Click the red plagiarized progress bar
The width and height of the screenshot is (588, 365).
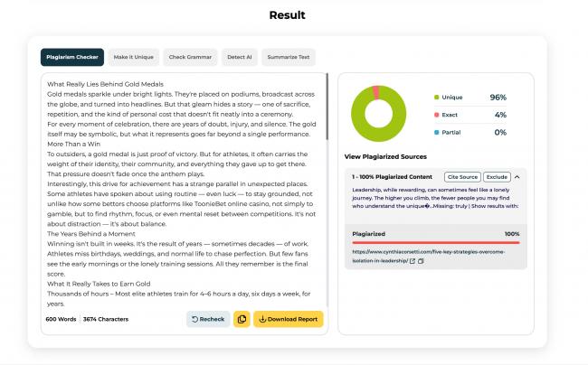point(436,243)
